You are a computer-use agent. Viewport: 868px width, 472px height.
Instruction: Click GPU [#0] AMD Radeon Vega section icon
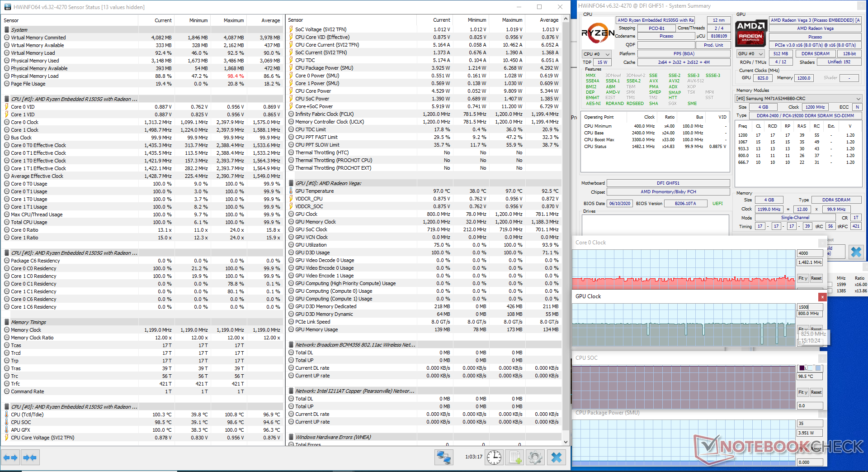click(291, 183)
